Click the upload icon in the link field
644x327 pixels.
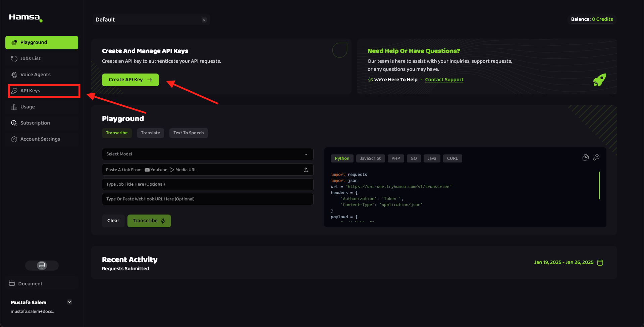tap(306, 170)
